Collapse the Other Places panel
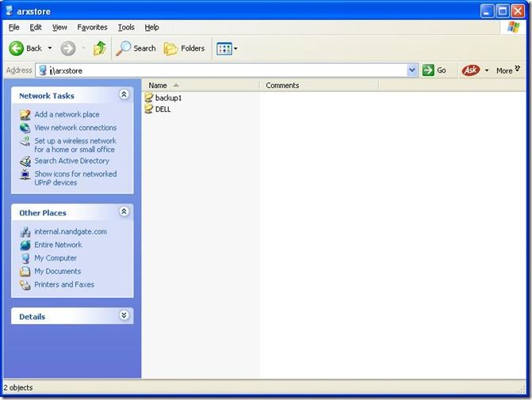The height and width of the screenshot is (400, 532). click(x=124, y=211)
